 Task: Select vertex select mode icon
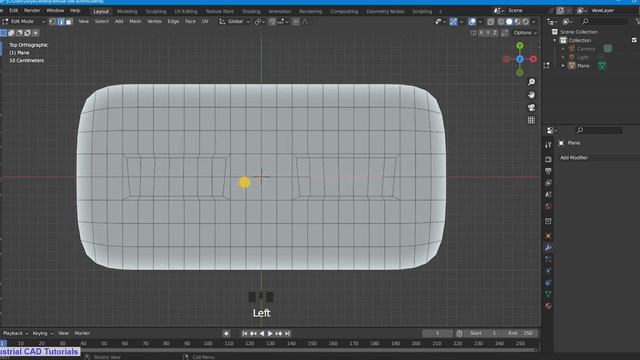[x=53, y=22]
